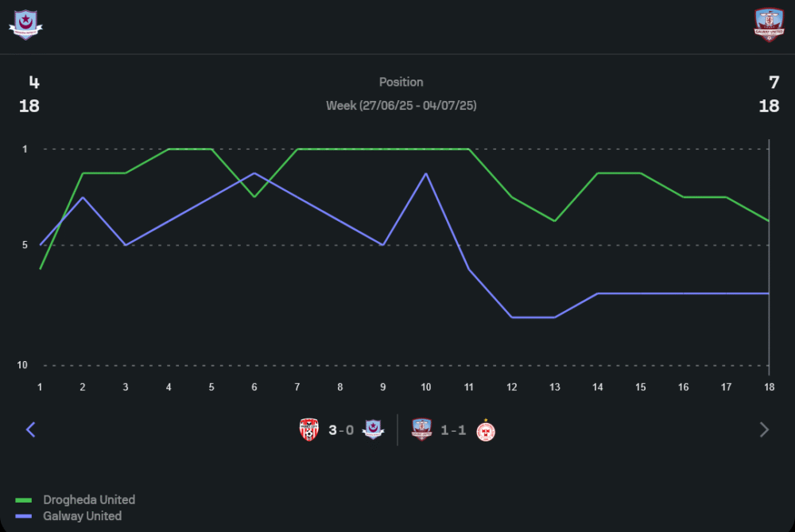Click the Drogheda crest right of the 3-0 score

373,430
